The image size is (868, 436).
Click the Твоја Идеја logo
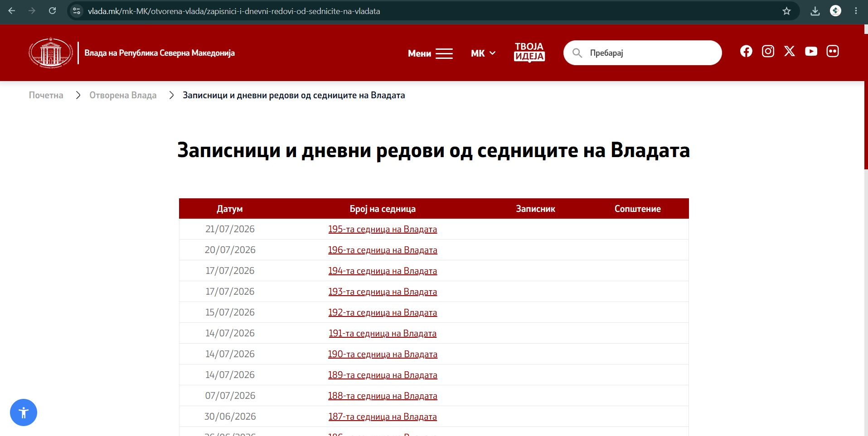coord(529,52)
